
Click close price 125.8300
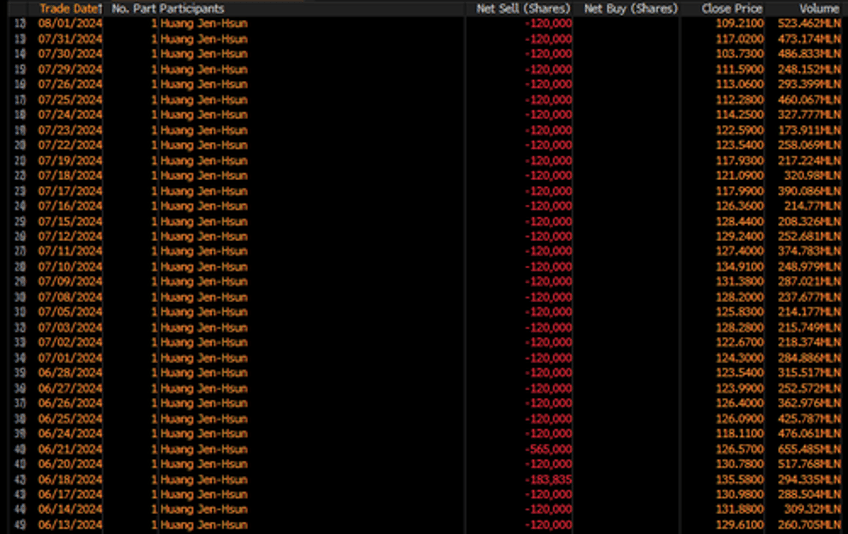740,312
